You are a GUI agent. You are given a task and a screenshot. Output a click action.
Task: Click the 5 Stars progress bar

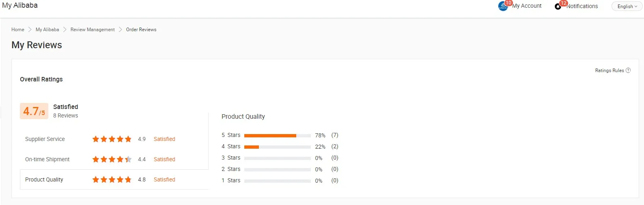[x=278, y=136]
